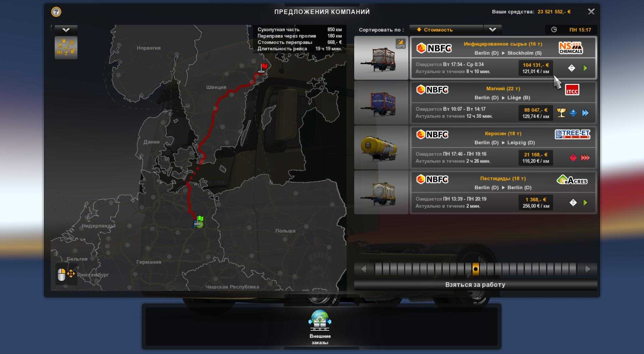Click red triple-arrow urgency icon on Керосин job
Image resolution: width=644 pixels, height=354 pixels.
[585, 158]
